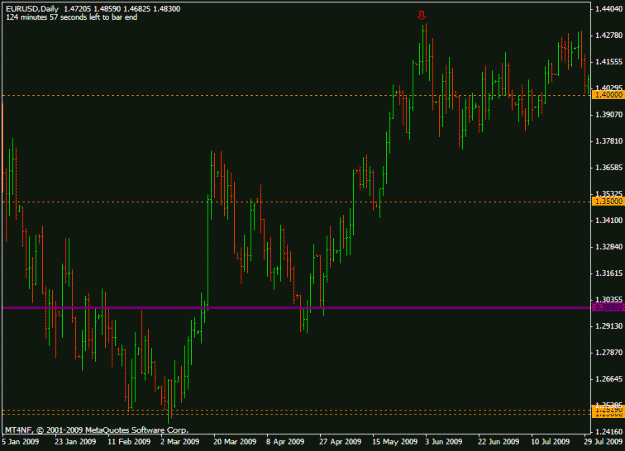Click the '2 Mar 2009' date label

click(x=180, y=441)
